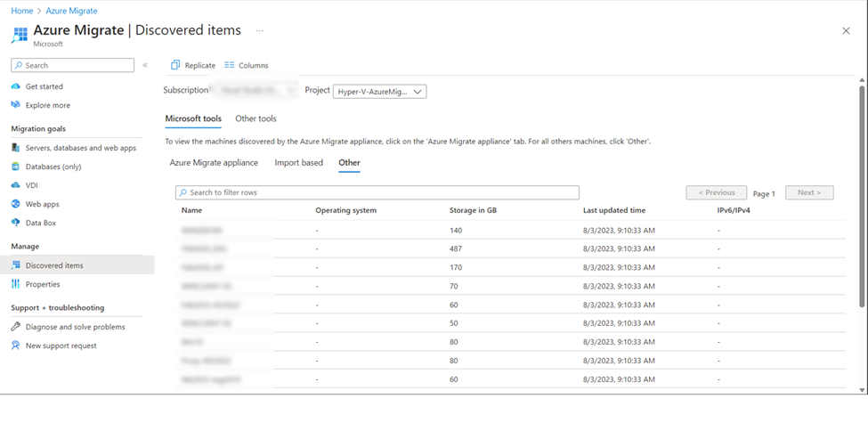Image resolution: width=868 pixels, height=423 pixels.
Task: Click the Servers, databases and web apps icon
Action: tap(15, 148)
